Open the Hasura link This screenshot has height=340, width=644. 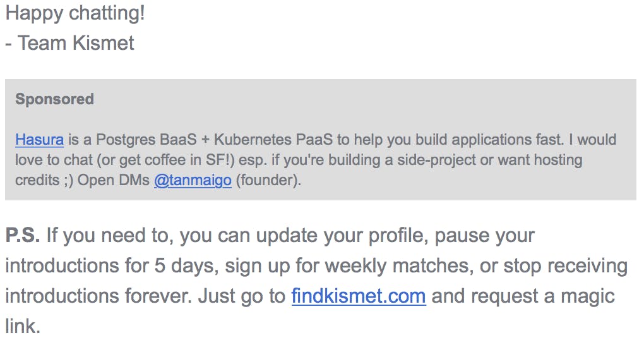point(39,140)
